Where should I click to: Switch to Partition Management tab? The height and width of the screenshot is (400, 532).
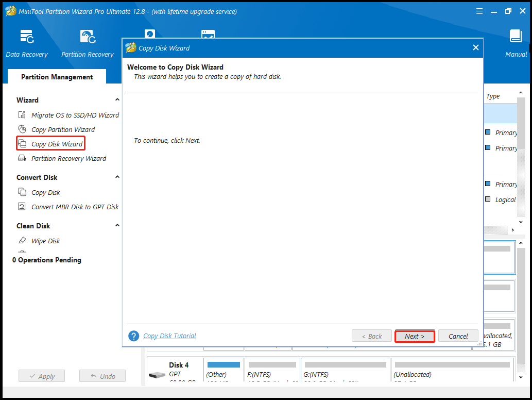tap(57, 77)
